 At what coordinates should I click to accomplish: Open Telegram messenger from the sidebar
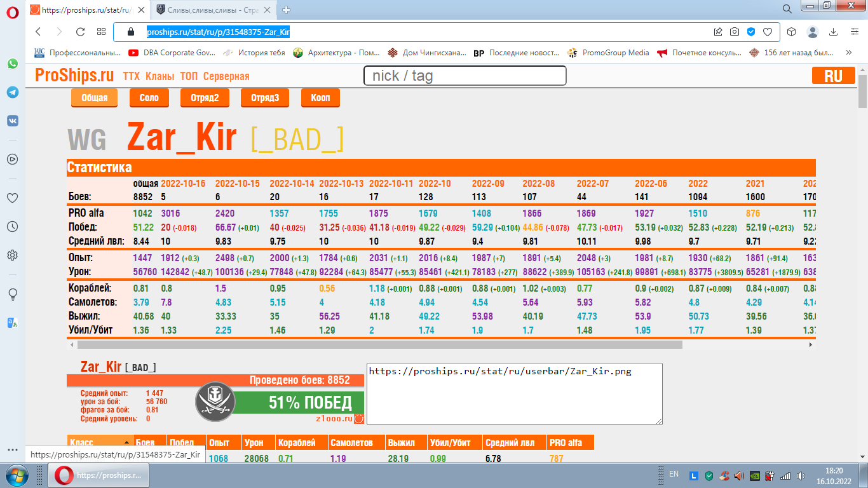(x=12, y=92)
